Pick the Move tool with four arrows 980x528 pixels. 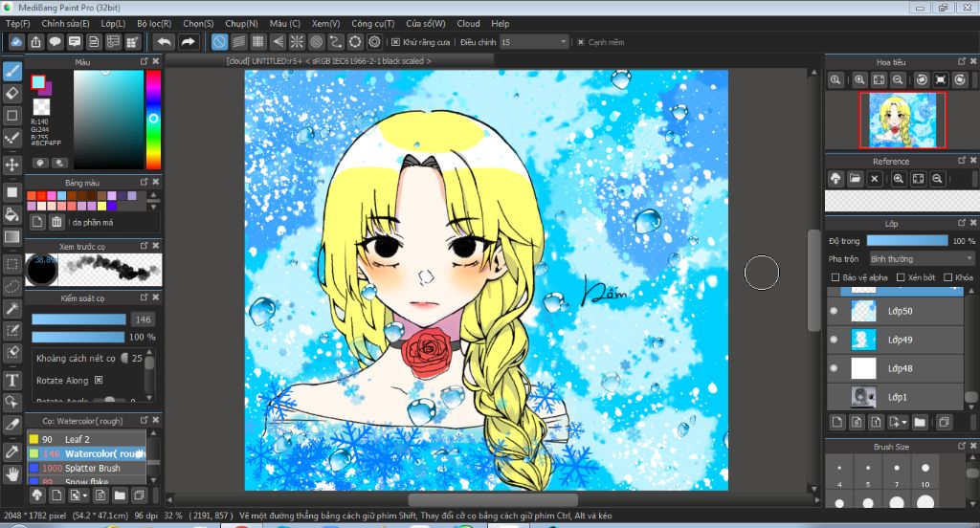click(11, 165)
